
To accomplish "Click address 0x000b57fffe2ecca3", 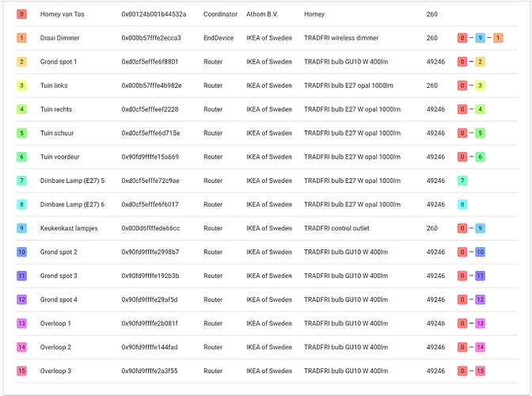I will 151,38.
